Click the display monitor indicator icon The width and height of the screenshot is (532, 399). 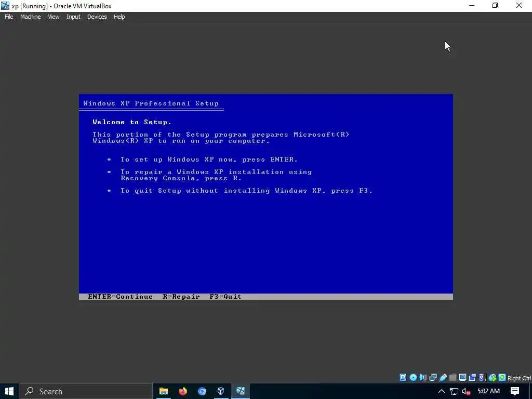pyautogui.click(x=462, y=378)
